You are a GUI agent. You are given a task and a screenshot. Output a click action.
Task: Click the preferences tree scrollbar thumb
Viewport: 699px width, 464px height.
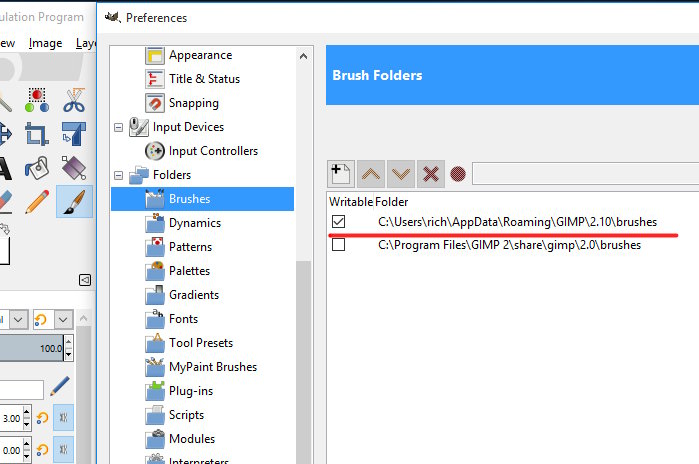point(304,362)
